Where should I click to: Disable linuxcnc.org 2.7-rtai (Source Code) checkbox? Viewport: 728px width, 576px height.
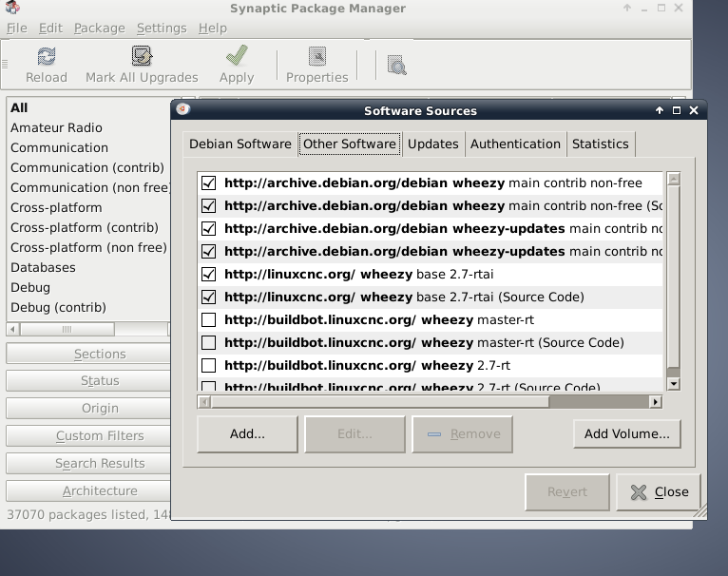(208, 297)
